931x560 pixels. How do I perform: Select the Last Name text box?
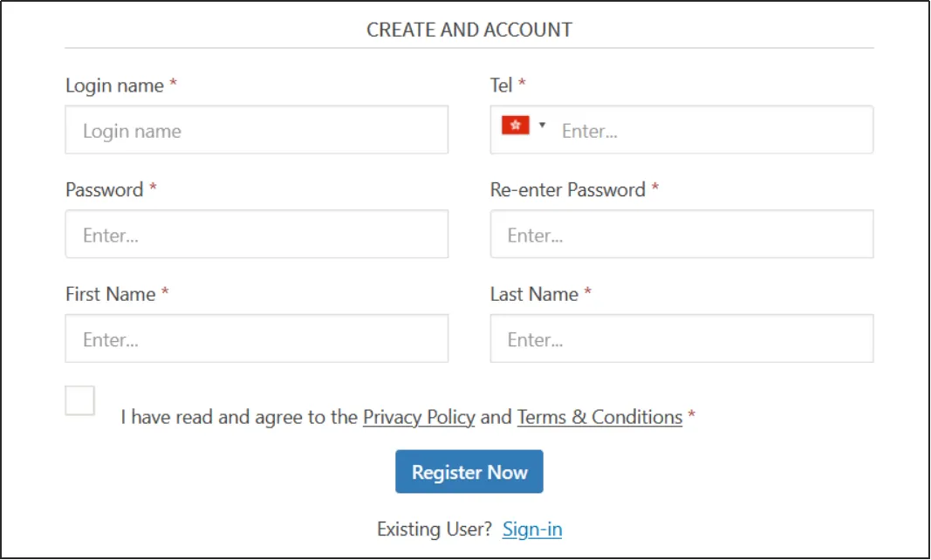pyautogui.click(x=681, y=339)
